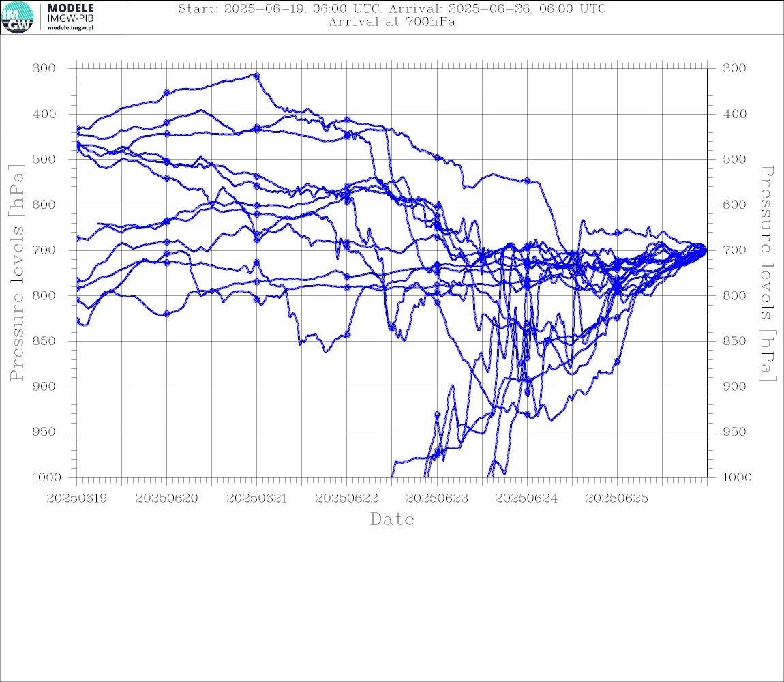Click the left axis 600 label
The width and height of the screenshot is (784, 682).
[x=44, y=205]
